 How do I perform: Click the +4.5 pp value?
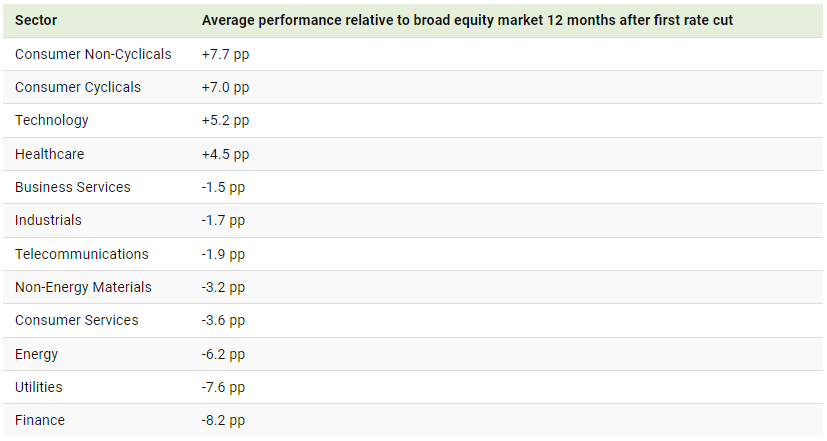pos(225,155)
